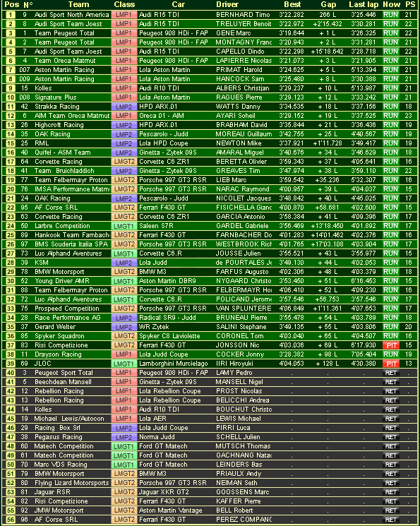420x526 pixels.
Task: Select red PIT status for Risi Competizione
Action: point(391,345)
